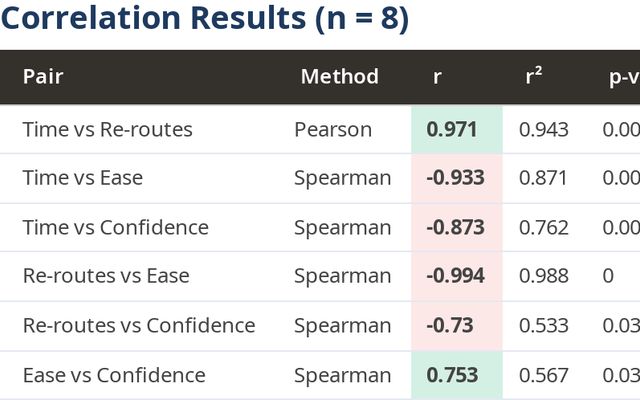Screen dimensions: 640x400
Task: Click the green 0.753 correlation value
Action: tap(452, 375)
